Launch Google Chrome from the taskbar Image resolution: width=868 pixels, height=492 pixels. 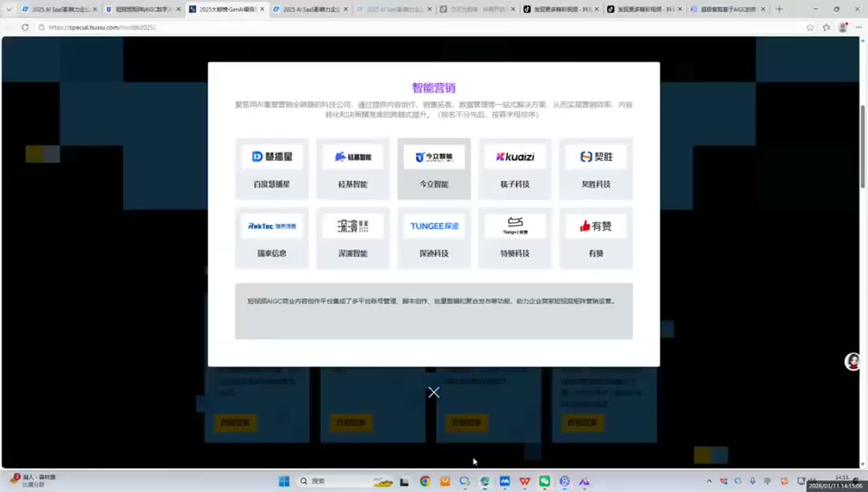click(x=425, y=481)
